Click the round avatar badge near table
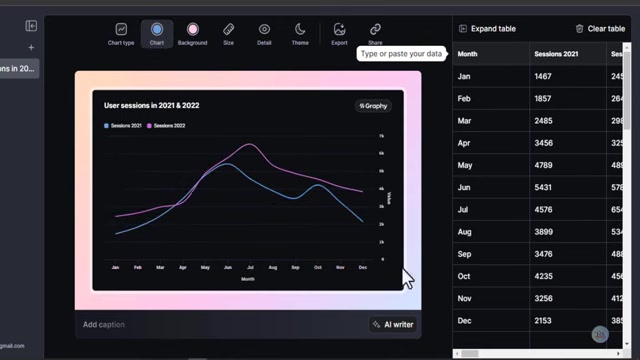The image size is (640, 360). pos(600,334)
